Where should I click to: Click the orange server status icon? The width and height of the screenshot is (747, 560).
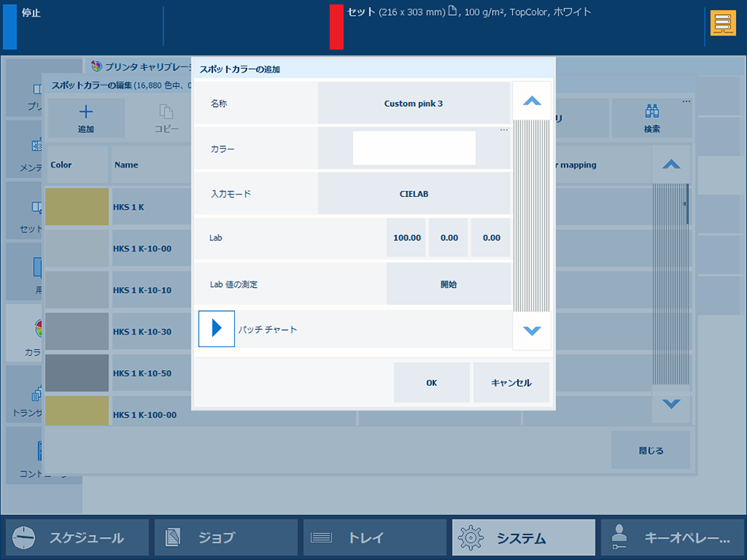click(722, 24)
